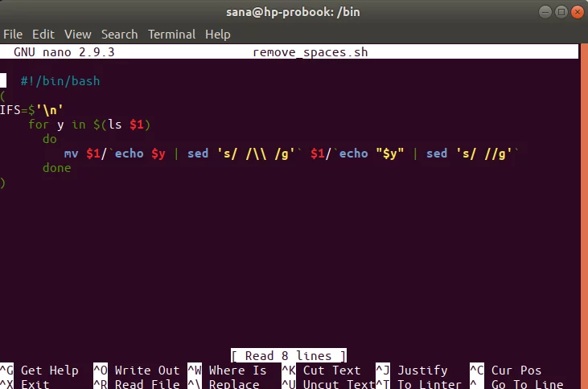Click the 'for y in $(ls $1)' line
The height and width of the screenshot is (389, 588).
(89, 125)
